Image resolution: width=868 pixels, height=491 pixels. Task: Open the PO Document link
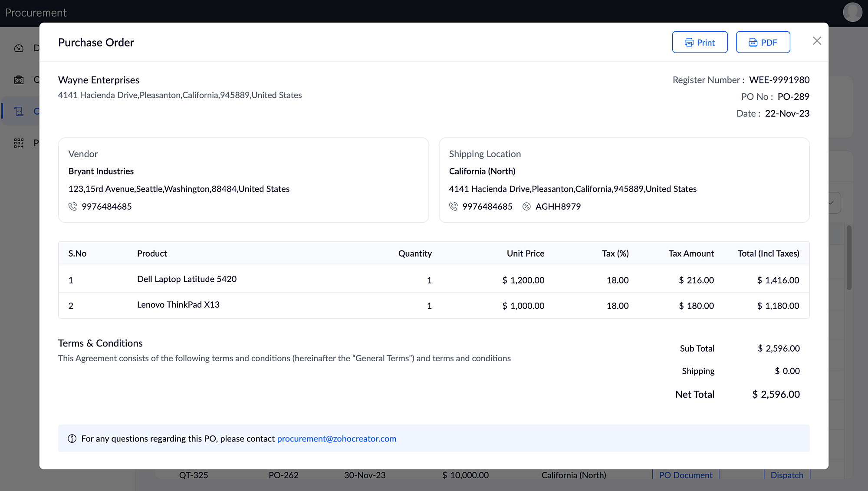tap(685, 475)
